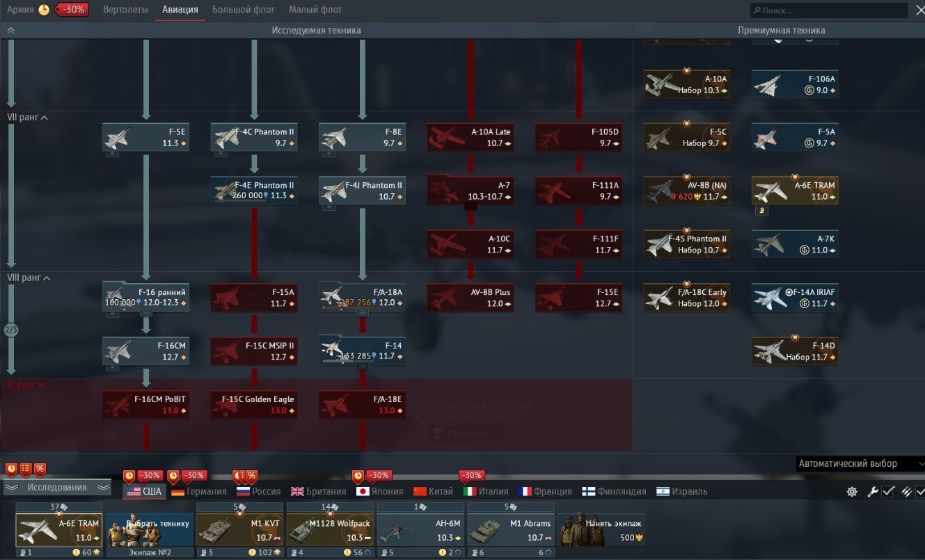The width and height of the screenshot is (925, 560).
Task: Open the Автоматический выбор dropdown
Action: [860, 463]
